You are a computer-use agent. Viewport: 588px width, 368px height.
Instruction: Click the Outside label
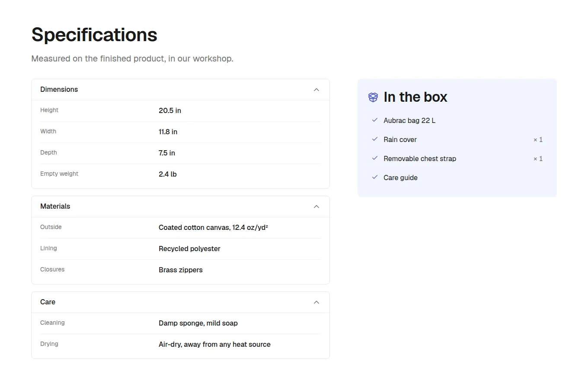tap(51, 227)
